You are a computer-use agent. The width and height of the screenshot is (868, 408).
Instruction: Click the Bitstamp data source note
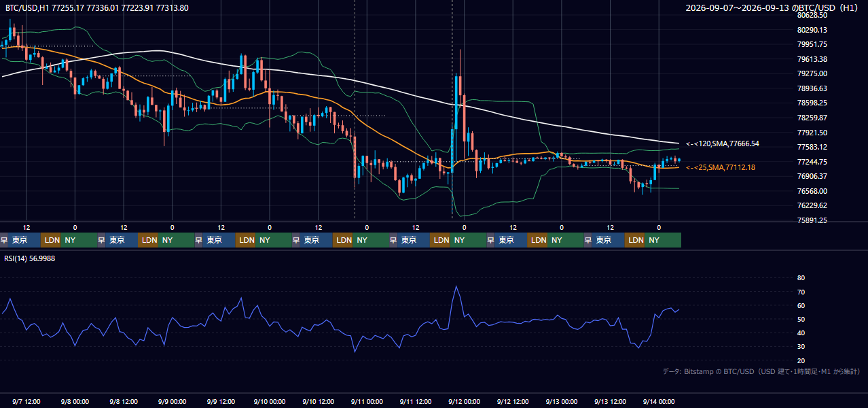pyautogui.click(x=761, y=371)
